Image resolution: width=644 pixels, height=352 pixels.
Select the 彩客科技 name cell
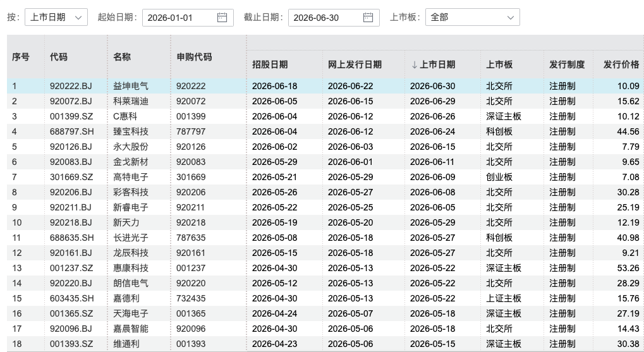[131, 193]
